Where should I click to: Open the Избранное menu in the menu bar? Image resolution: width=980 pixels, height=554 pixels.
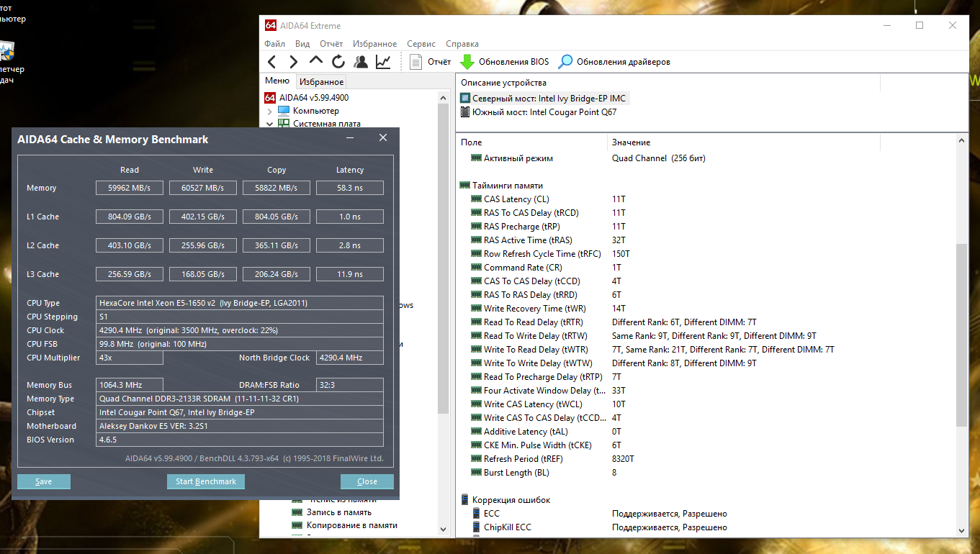(x=374, y=44)
